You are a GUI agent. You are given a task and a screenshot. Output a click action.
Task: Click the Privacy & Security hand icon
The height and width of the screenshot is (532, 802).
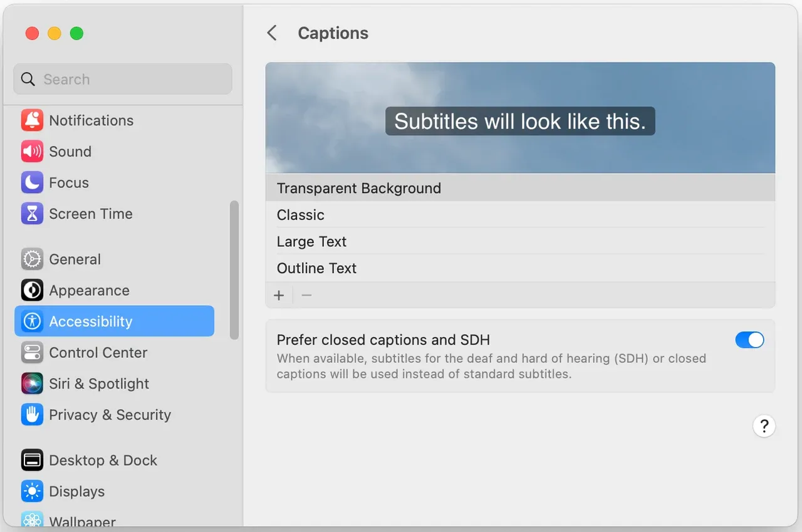point(32,415)
